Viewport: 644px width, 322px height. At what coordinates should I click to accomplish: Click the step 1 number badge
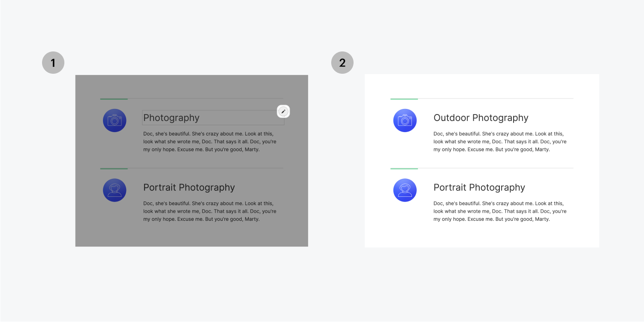53,63
